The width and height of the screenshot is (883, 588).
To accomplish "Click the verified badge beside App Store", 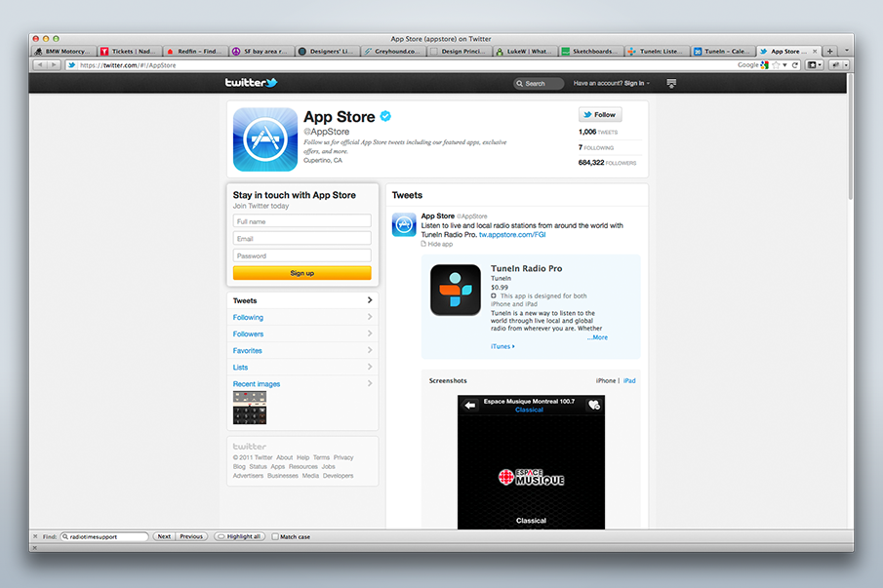I will [x=386, y=116].
